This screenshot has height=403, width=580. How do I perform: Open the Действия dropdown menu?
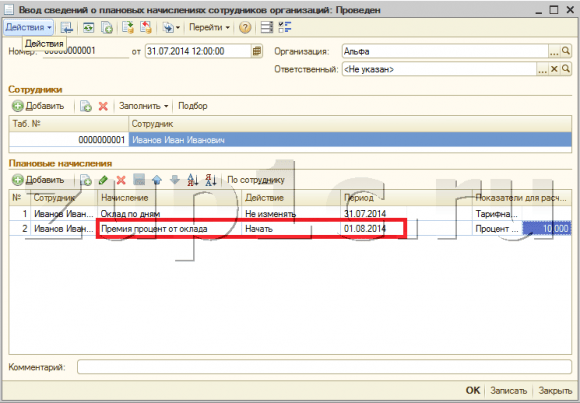click(x=28, y=27)
